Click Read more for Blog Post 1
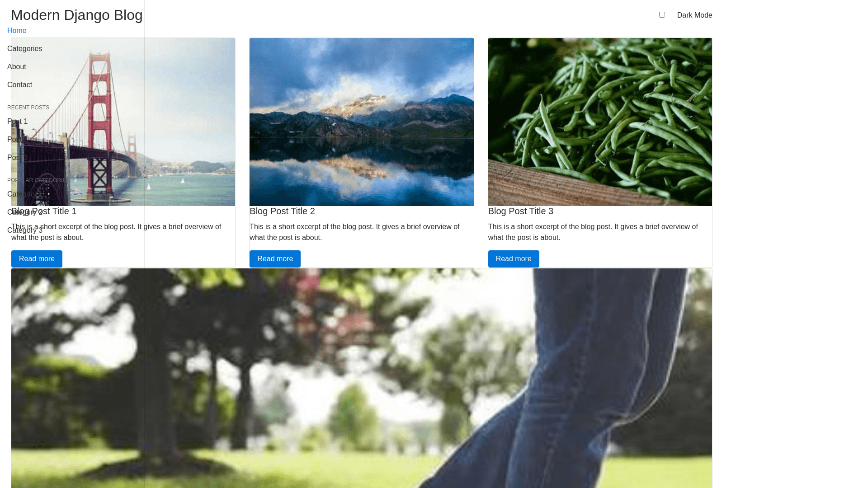Viewport: 868px width, 488px height. click(x=37, y=259)
